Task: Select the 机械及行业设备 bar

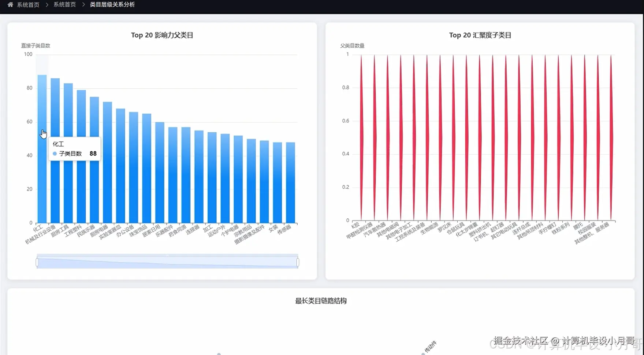Action: click(x=55, y=151)
